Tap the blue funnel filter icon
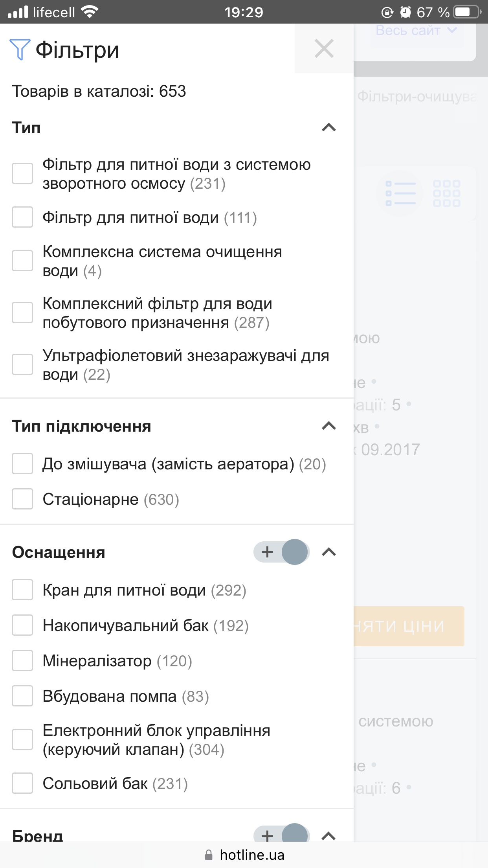This screenshot has height=868, width=488. [x=20, y=50]
